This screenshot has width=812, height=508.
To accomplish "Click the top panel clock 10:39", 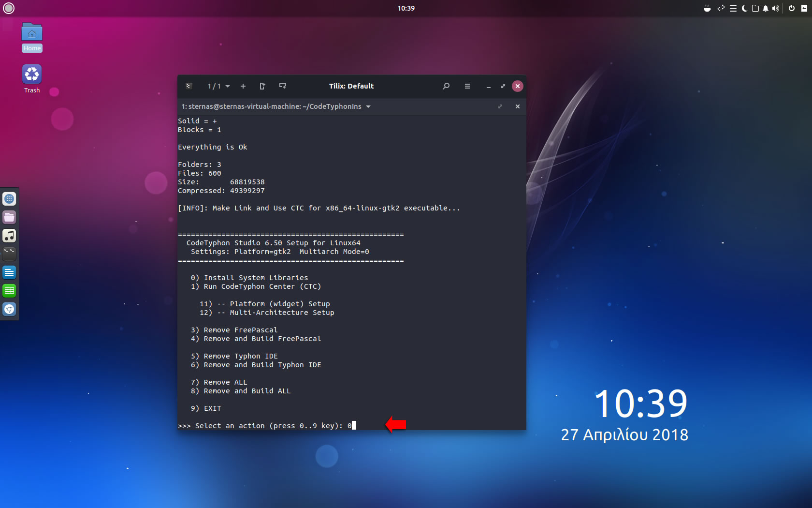I will pyautogui.click(x=406, y=8).
